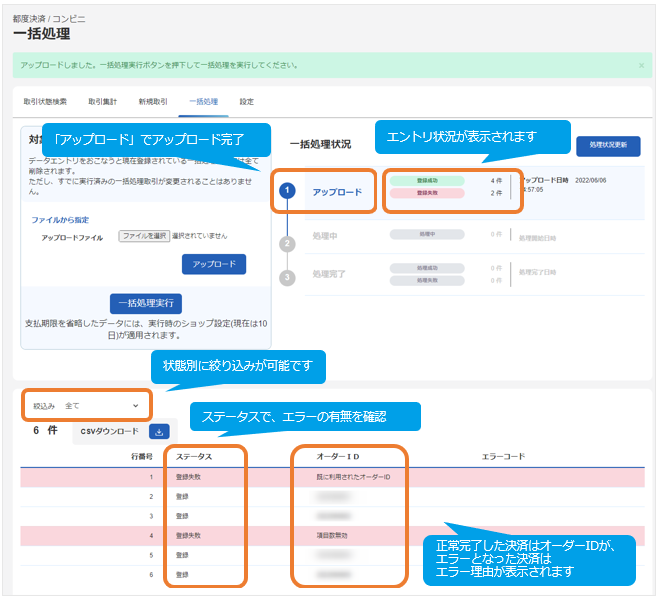Click the 一括処理状況 heading

pos(321,145)
